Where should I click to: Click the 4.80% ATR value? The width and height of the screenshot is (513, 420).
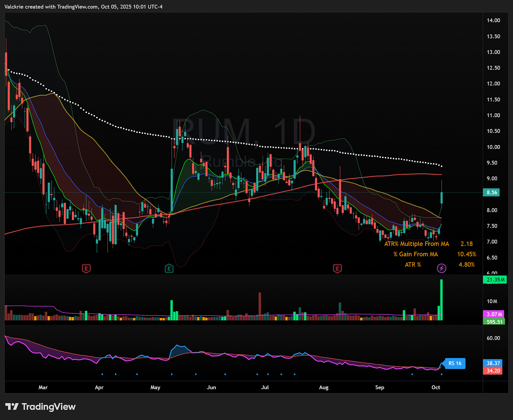(x=466, y=264)
